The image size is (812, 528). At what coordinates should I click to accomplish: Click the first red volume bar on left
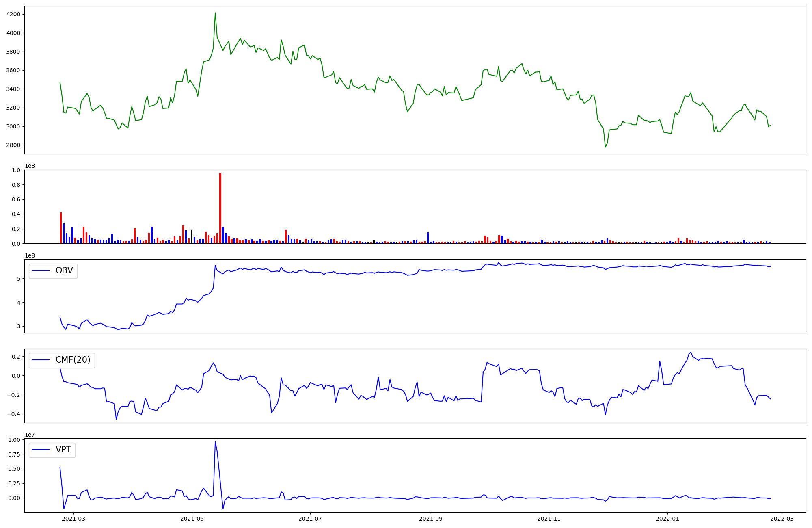pos(61,228)
